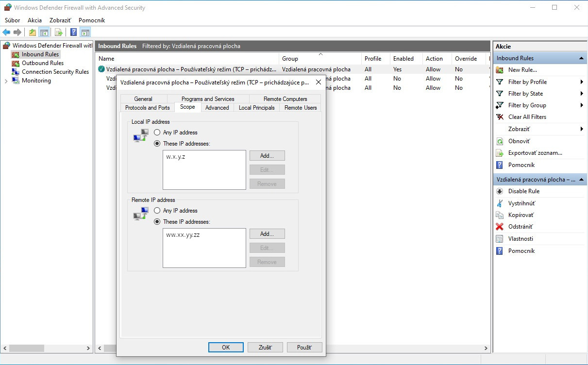Click Filter by State funnel icon
The width and height of the screenshot is (588, 365).
500,94
